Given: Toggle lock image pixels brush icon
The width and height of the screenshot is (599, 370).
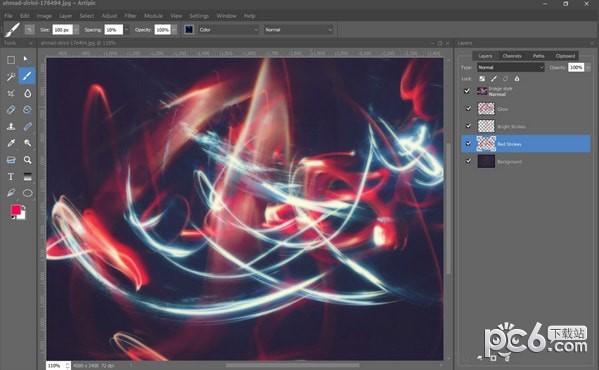Looking at the screenshot, I should click(494, 79).
